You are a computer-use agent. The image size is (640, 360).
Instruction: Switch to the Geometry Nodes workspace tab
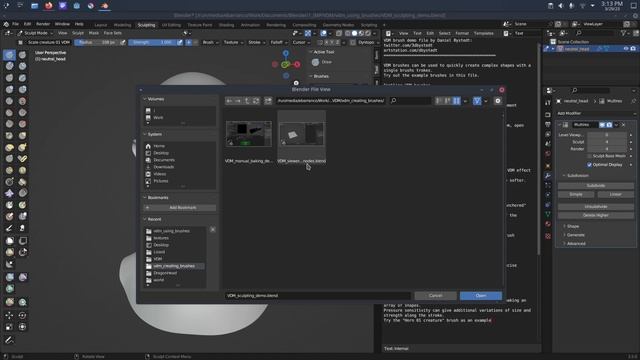point(338,25)
